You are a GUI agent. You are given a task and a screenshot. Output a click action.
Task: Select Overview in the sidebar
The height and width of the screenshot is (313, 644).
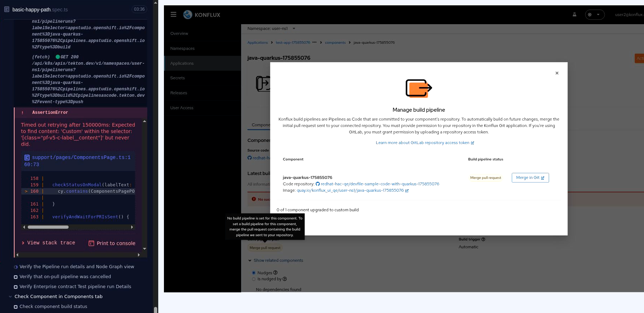tap(202, 33)
